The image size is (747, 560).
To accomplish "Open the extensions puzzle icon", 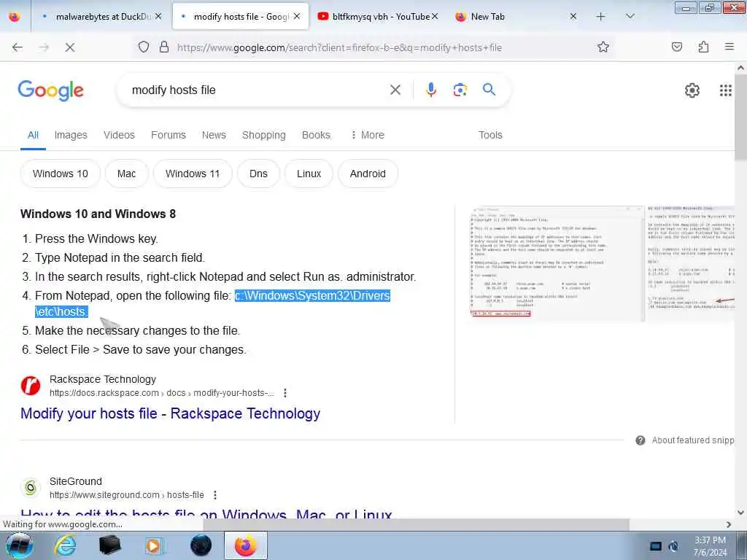I will [x=703, y=47].
